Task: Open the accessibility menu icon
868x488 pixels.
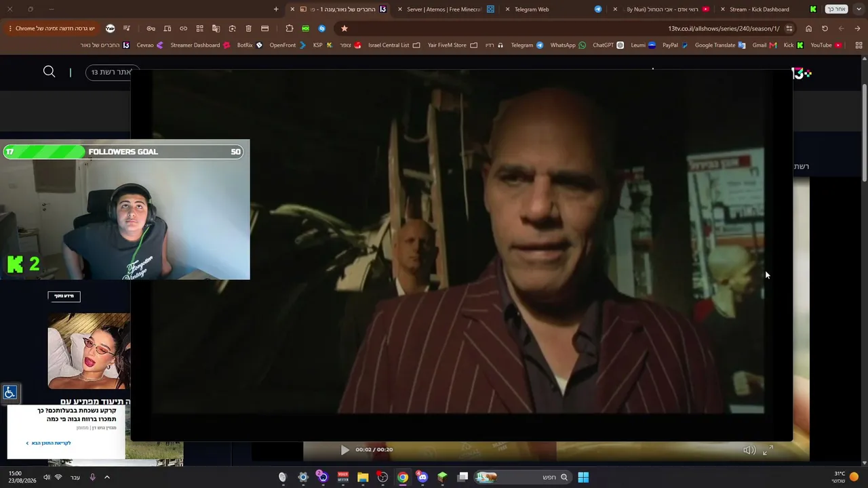Action: coord(9,392)
